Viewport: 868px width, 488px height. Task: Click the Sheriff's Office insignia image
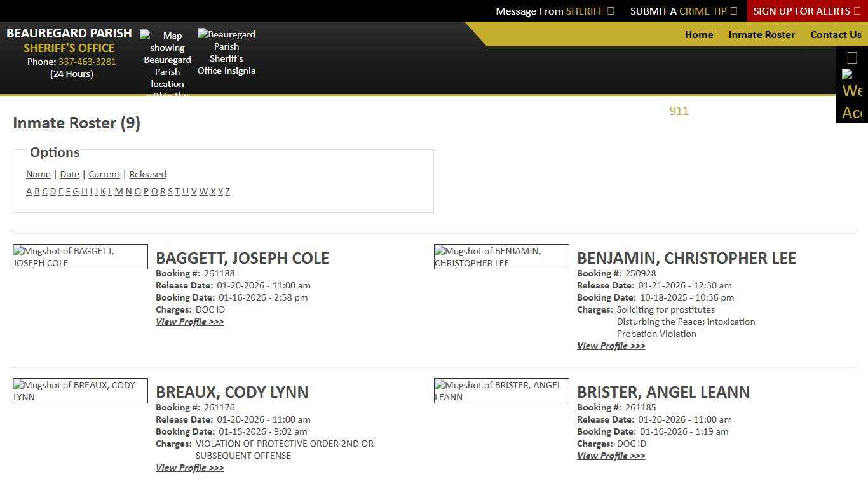pos(226,52)
